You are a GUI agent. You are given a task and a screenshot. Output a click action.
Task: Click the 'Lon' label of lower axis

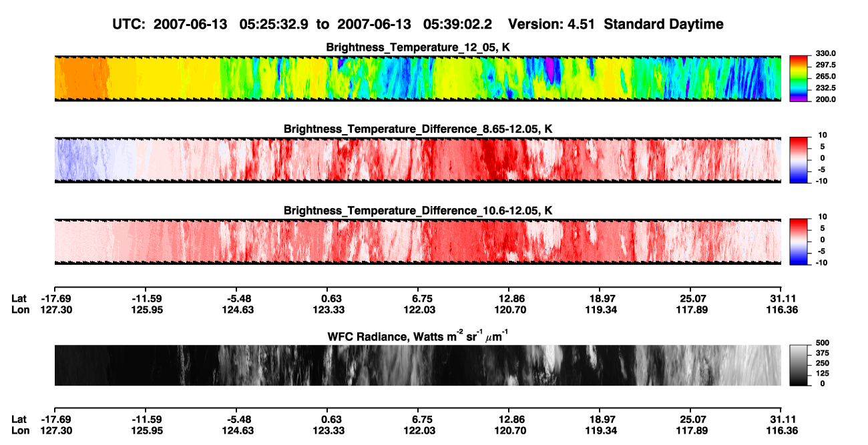coord(20,430)
